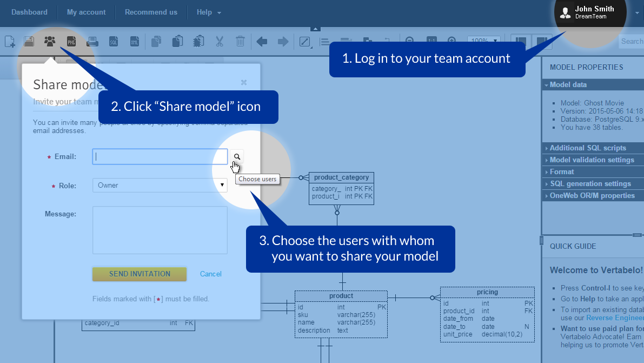Click the 'MODEL PROPERTIES' panel title
The width and height of the screenshot is (644, 363).
[587, 67]
